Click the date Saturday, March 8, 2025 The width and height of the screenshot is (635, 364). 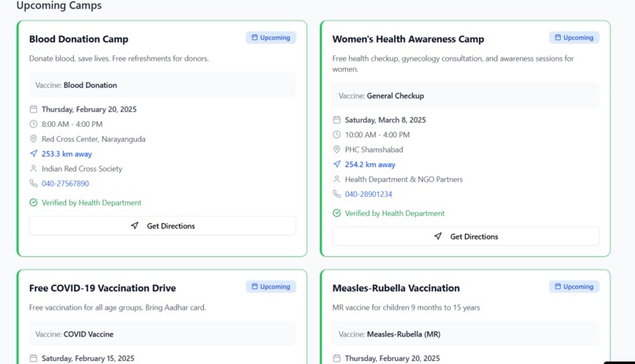click(385, 121)
